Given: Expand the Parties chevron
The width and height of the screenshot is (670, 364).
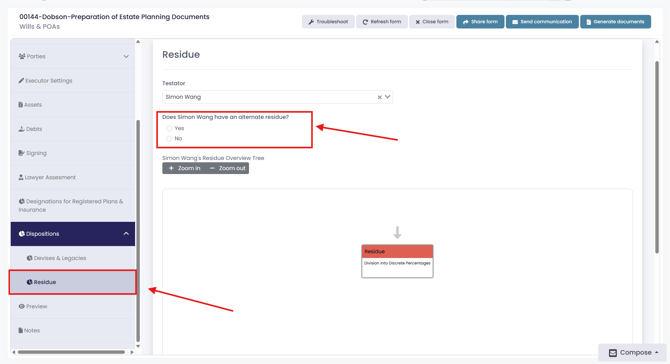Looking at the screenshot, I should tap(126, 56).
